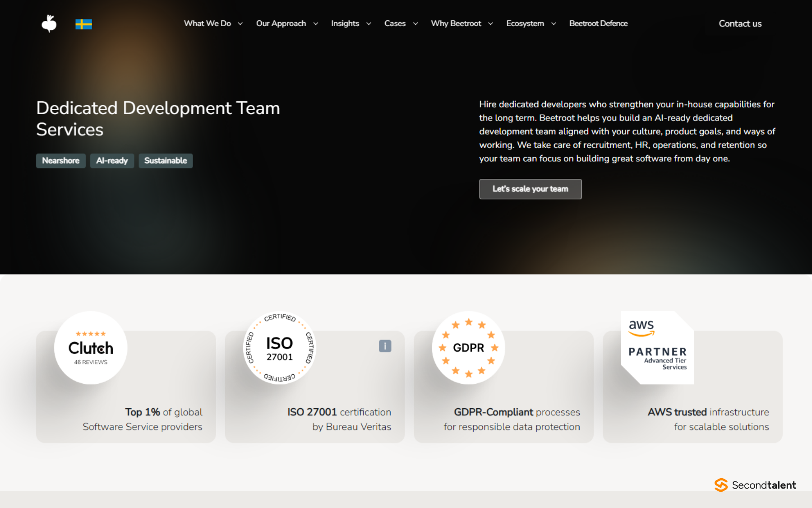812x508 pixels.
Task: Open the What We Do menu
Action: (x=208, y=23)
